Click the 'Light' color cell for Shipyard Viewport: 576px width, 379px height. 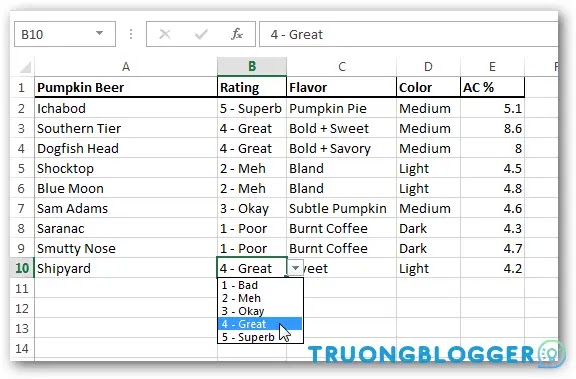428,268
